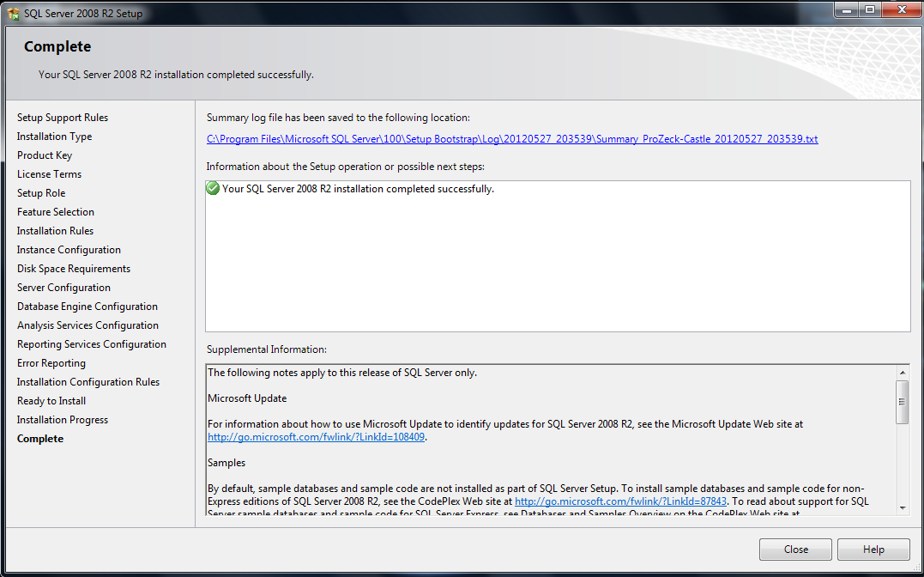Click the 'Information about the Setup operation' label
The width and height of the screenshot is (924, 577).
[x=346, y=167]
